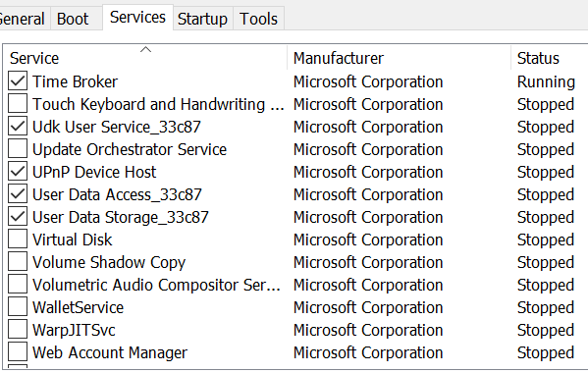Disable User Data Storage_33c87 checkbox
The width and height of the screenshot is (588, 373).
coord(18,216)
